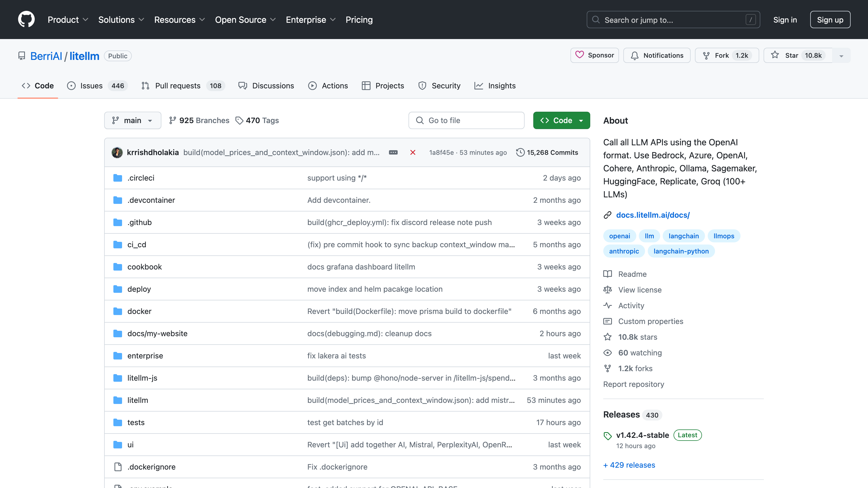This screenshot has width=868, height=488.
Task: Open Custom properties icon link
Action: pyautogui.click(x=608, y=321)
